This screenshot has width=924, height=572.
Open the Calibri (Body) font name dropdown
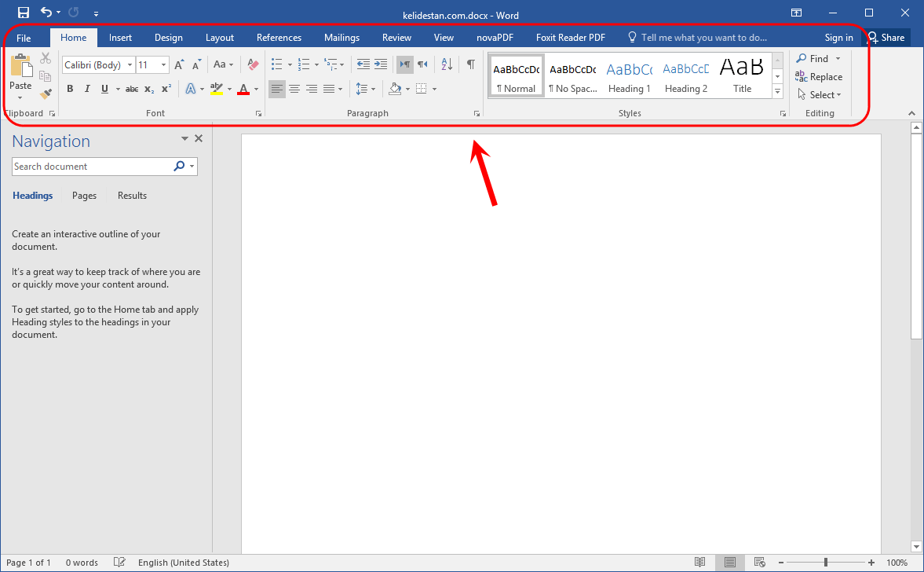click(130, 65)
